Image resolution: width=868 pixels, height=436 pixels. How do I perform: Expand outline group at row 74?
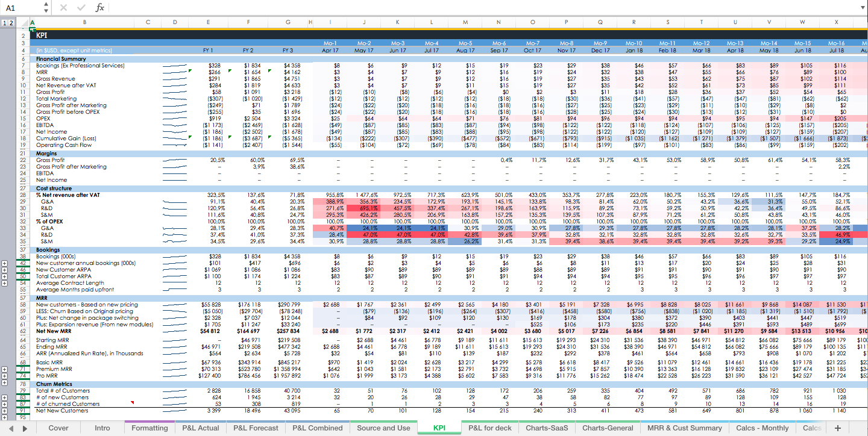click(x=5, y=375)
